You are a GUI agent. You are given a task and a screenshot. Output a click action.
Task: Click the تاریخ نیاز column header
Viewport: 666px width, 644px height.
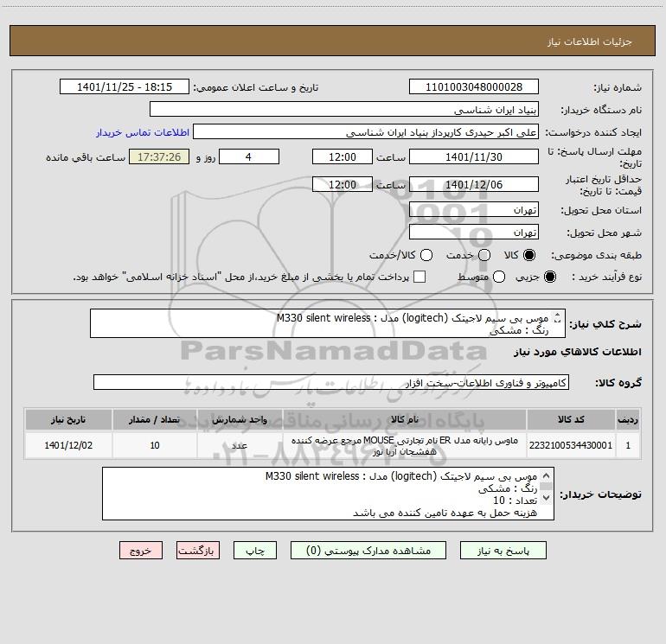[68, 419]
